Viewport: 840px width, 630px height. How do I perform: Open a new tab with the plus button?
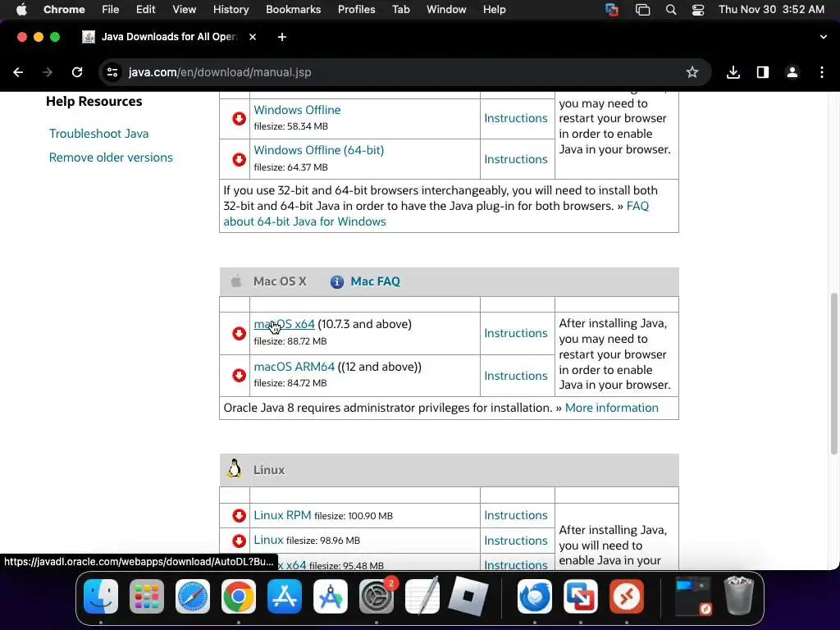[x=282, y=37]
